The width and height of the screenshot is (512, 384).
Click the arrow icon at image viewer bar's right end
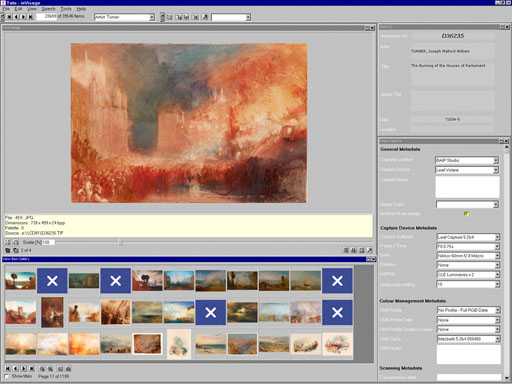(369, 250)
